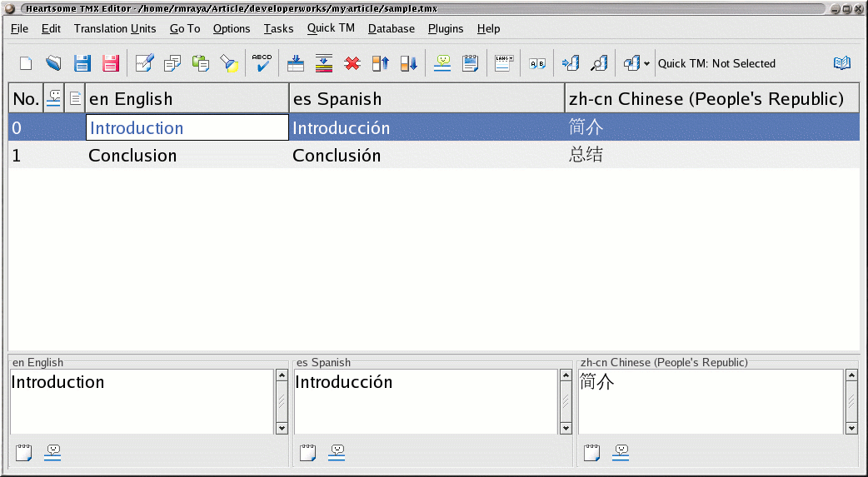868x477 pixels.
Task: Open a TMX file via folder icon
Action: pos(53,63)
